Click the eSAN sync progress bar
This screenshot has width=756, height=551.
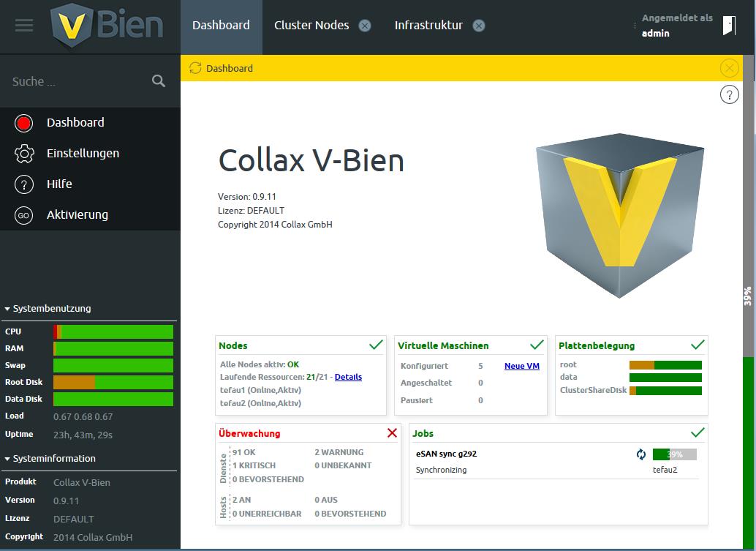pyautogui.click(x=674, y=454)
